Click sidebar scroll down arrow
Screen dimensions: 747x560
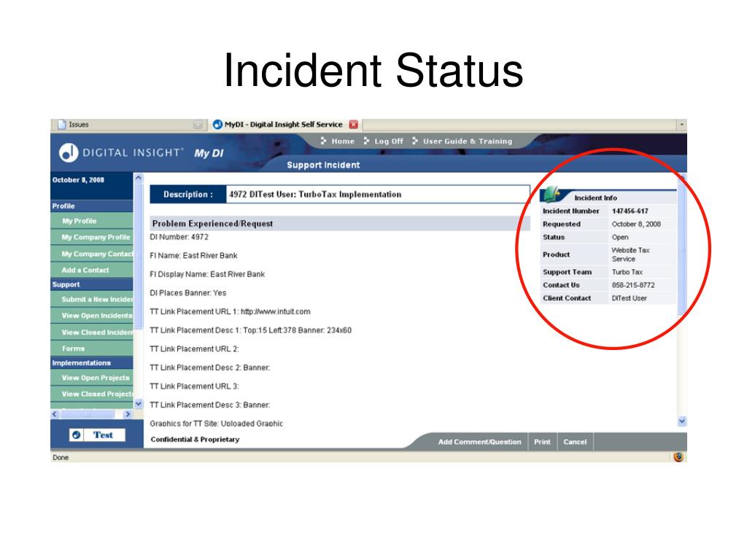tap(139, 404)
